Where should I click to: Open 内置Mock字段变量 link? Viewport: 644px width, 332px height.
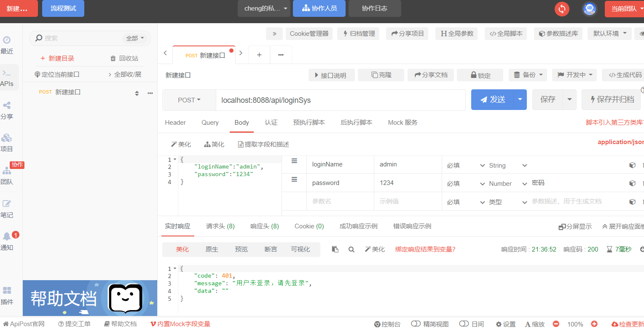(180, 324)
